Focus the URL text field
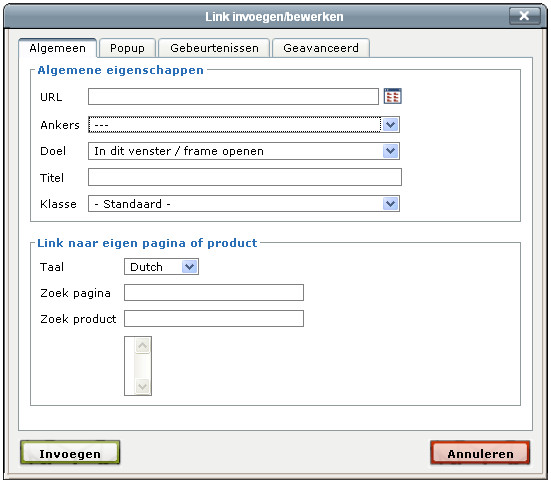The width and height of the screenshot is (551, 484). point(233,97)
